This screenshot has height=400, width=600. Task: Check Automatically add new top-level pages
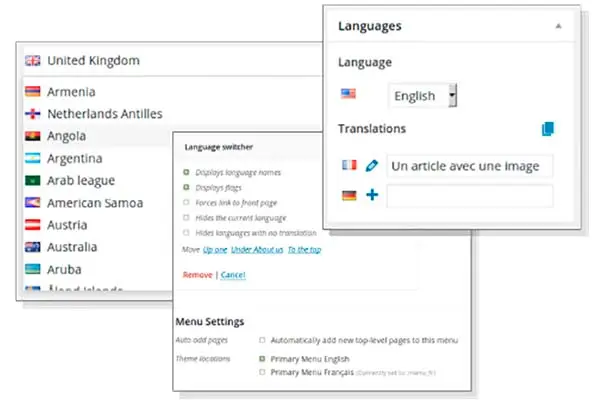point(262,340)
